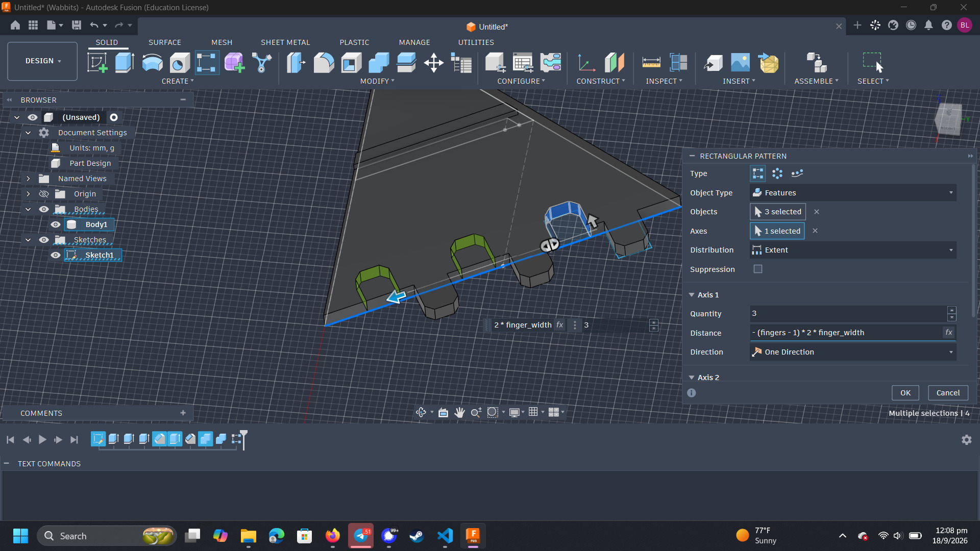Image resolution: width=980 pixels, height=551 pixels.
Task: Cancel the Rectangular Pattern dialog
Action: [948, 393]
